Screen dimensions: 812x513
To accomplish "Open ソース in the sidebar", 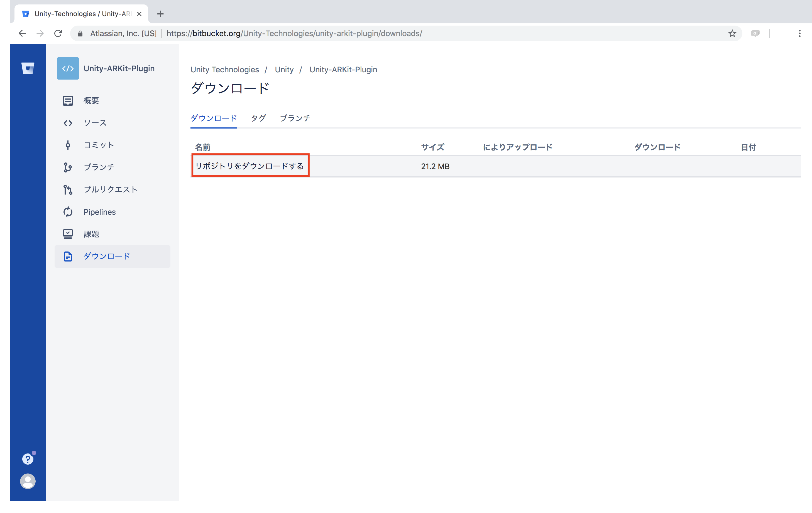I will (x=112, y=123).
